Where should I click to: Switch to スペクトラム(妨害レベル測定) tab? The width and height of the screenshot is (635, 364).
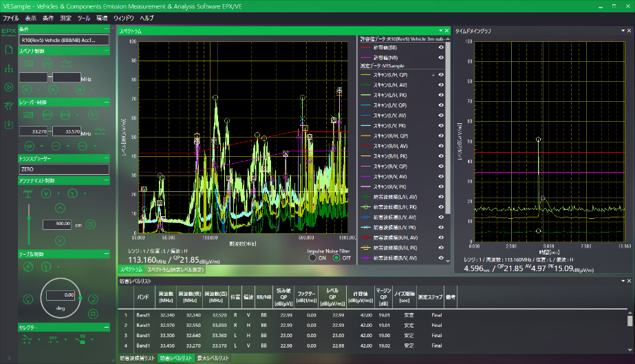[x=175, y=270]
